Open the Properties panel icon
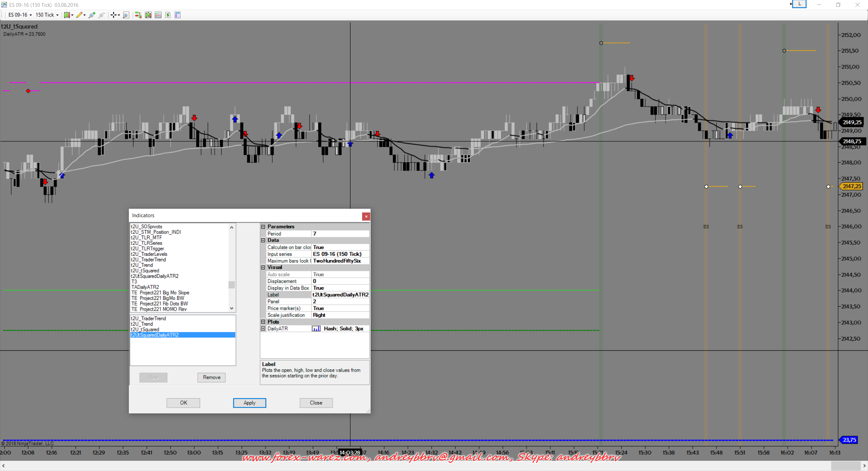Viewport: 868px width, 471px height. point(178,15)
